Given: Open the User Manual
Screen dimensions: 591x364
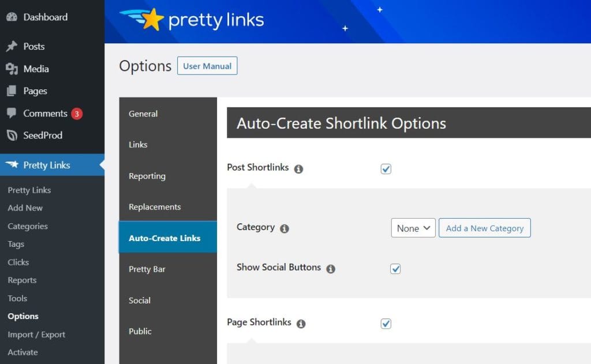Looking at the screenshot, I should [x=207, y=66].
